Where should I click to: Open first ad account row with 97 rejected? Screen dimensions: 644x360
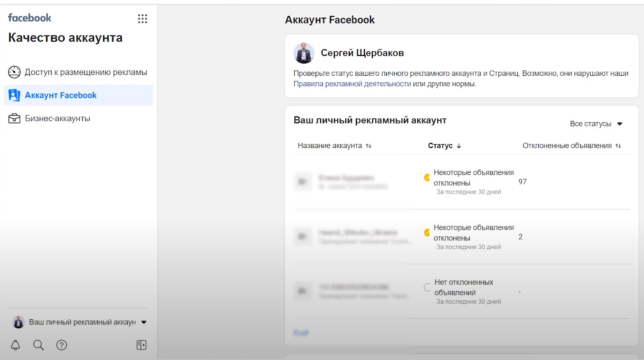pos(462,182)
